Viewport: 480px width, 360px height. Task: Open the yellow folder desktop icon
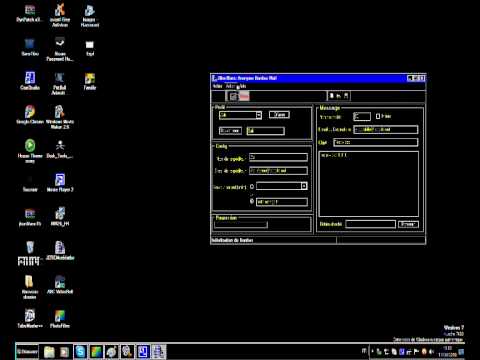click(29, 286)
